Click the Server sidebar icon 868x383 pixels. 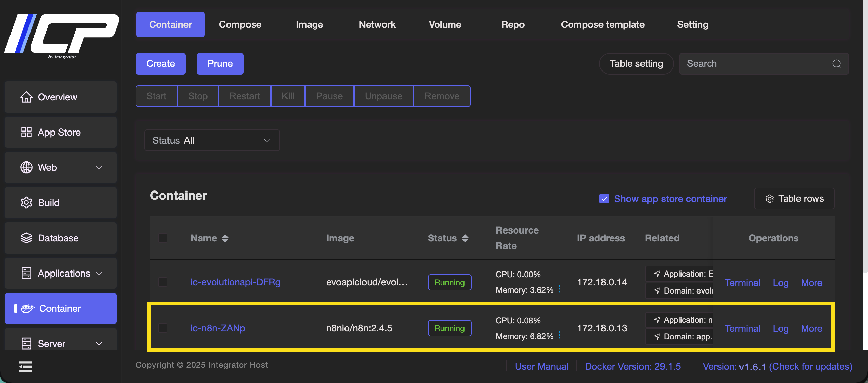coord(26,343)
